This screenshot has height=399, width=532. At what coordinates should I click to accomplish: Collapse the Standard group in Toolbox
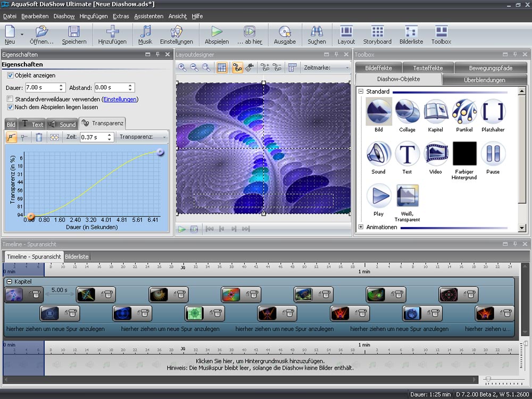click(x=361, y=92)
